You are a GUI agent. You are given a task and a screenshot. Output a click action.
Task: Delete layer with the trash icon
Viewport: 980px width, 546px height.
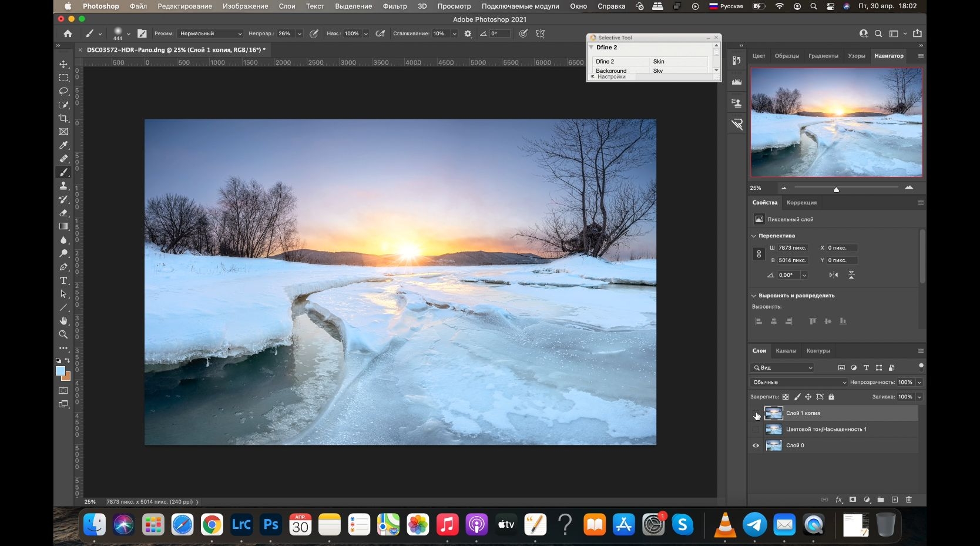point(909,500)
